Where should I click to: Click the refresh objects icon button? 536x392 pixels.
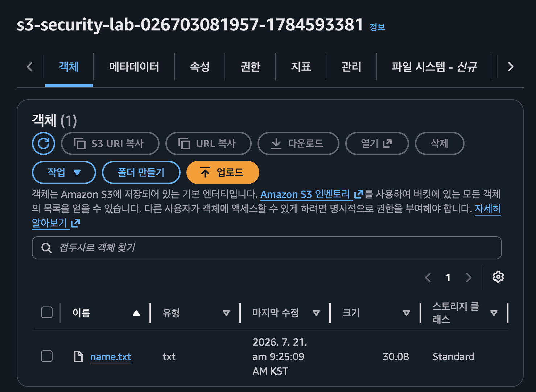pos(44,143)
